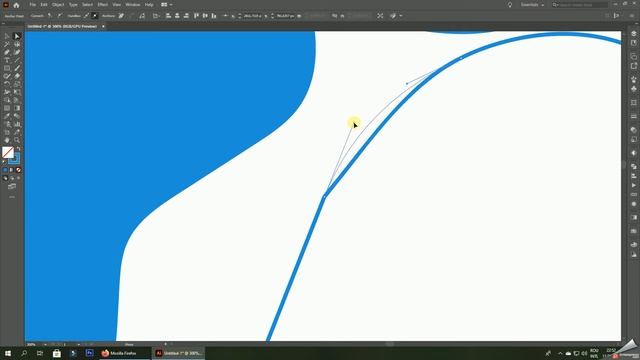
Task: Select the Pen tool
Action: 7,52
